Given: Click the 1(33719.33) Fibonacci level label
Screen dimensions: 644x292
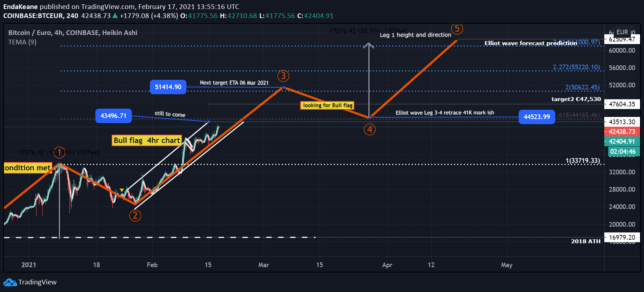Looking at the screenshot, I should tap(583, 161).
